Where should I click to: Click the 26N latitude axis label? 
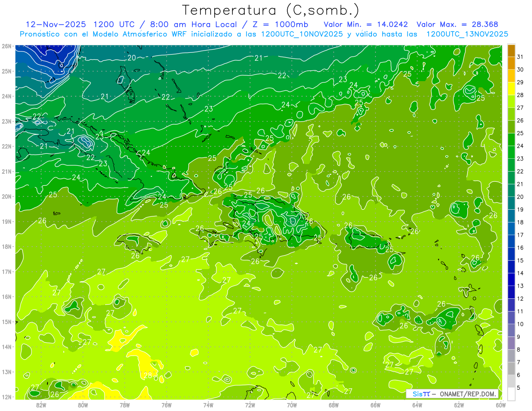point(7,46)
